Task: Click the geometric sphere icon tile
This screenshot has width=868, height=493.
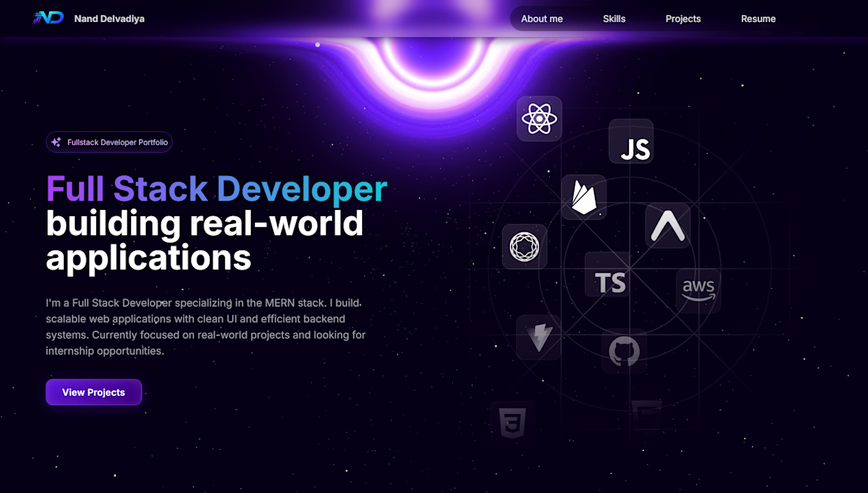Action: (x=524, y=247)
